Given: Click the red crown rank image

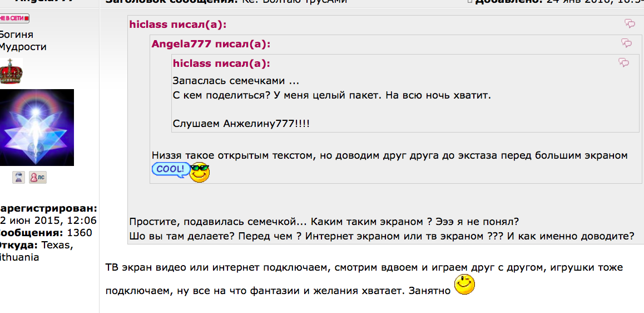Looking at the screenshot, I should [x=10, y=71].
